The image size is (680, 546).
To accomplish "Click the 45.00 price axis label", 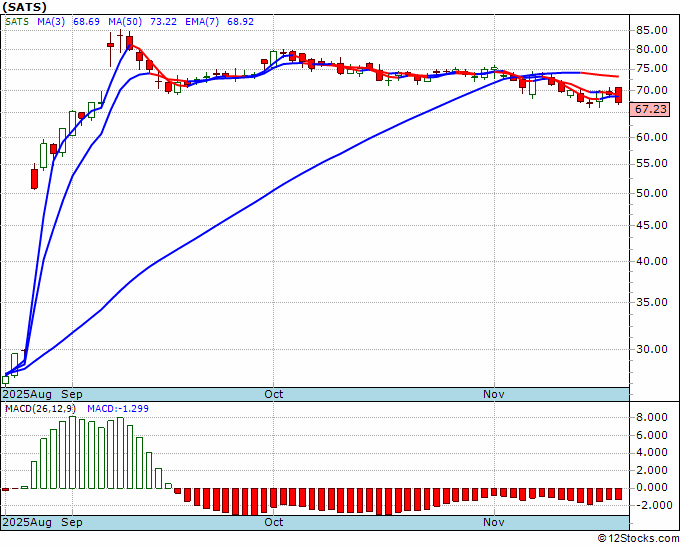I will [x=651, y=225].
